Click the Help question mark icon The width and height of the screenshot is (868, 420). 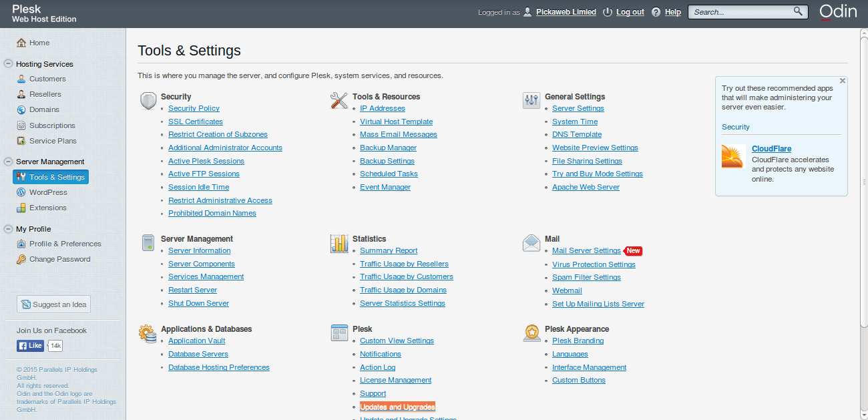coord(656,12)
